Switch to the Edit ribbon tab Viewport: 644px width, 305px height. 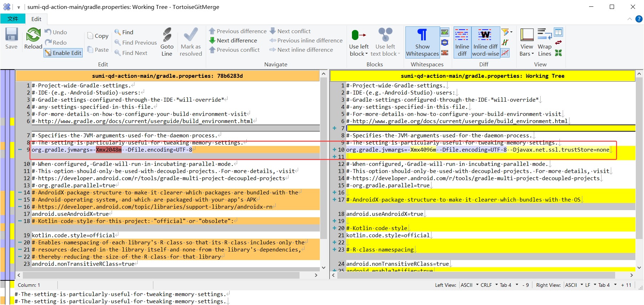[x=36, y=19]
